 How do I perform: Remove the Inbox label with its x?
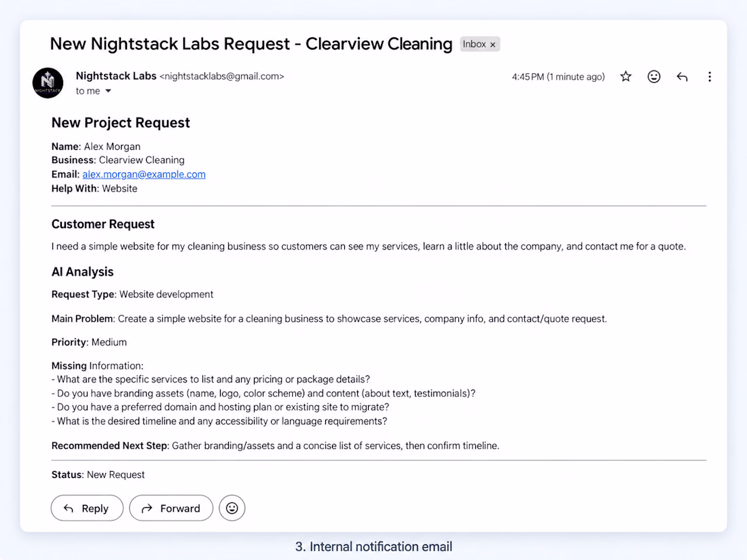pyautogui.click(x=492, y=44)
